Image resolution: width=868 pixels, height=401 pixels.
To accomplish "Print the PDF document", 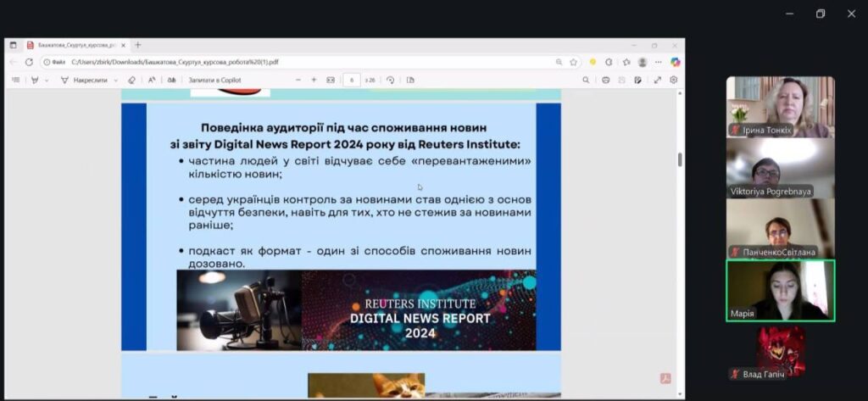I will [605, 80].
